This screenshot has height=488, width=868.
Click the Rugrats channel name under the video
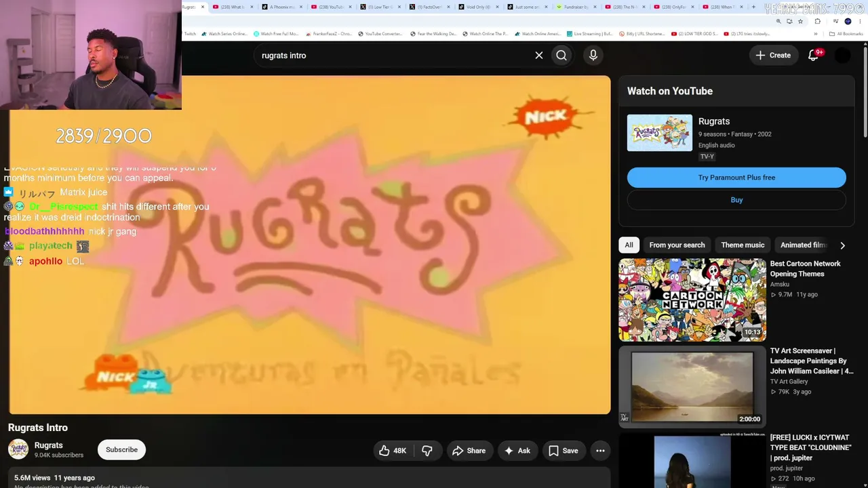pos(49,445)
